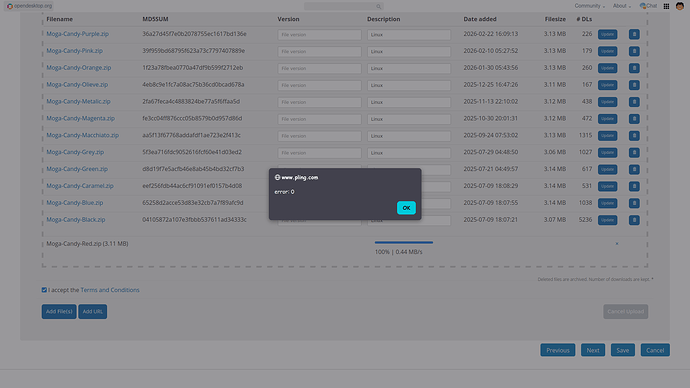Open the Moga-Candy-Blue.zip file link
690x388 pixels.
point(75,203)
